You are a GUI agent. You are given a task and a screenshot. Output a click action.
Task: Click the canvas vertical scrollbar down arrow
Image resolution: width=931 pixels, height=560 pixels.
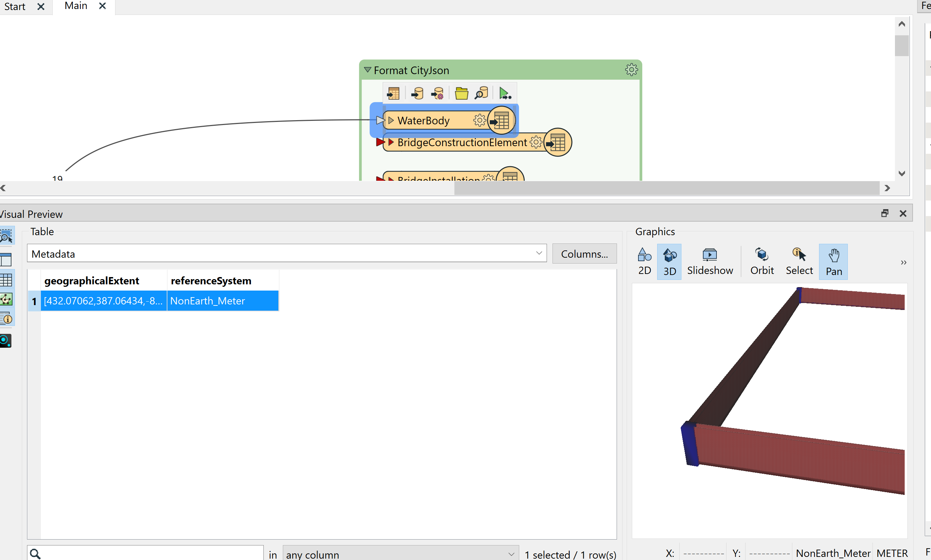pyautogui.click(x=902, y=173)
